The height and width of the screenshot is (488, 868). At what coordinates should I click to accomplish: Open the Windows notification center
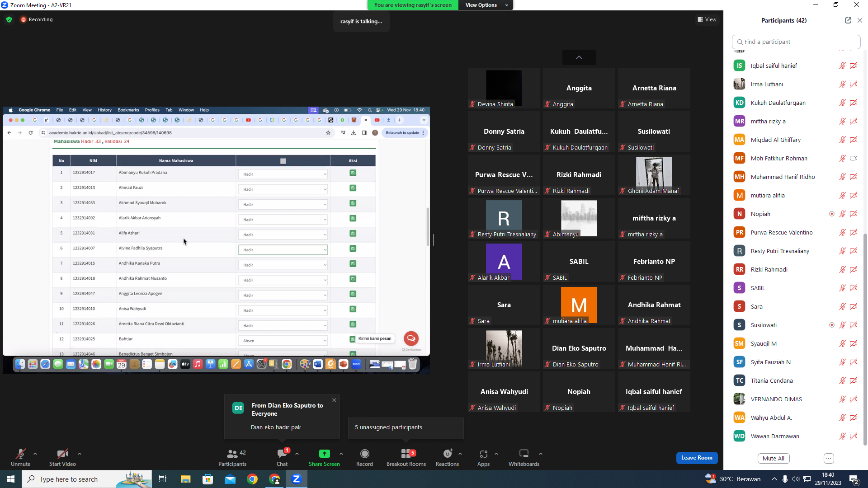[x=854, y=479]
